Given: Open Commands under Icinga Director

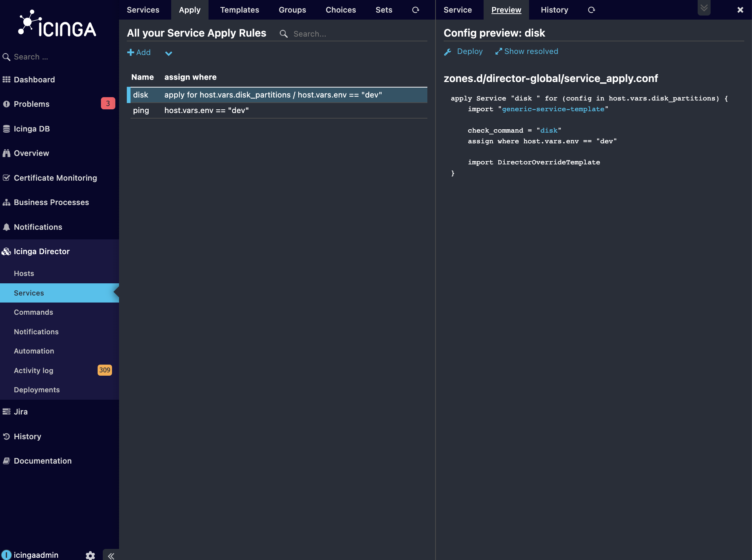Looking at the screenshot, I should pos(34,312).
